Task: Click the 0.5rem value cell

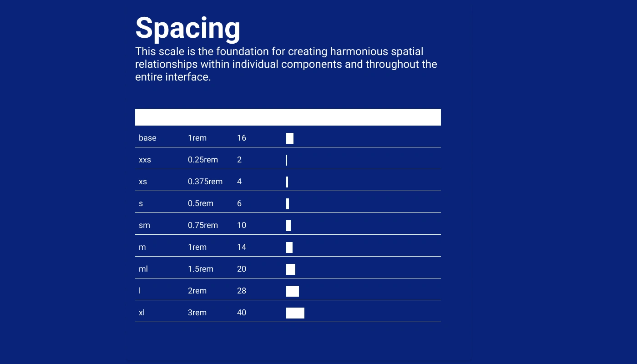Action: pos(201,203)
